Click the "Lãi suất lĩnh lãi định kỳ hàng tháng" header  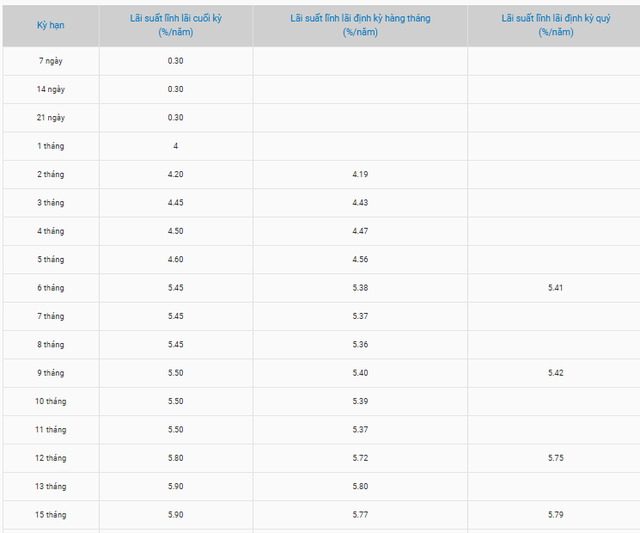click(360, 25)
